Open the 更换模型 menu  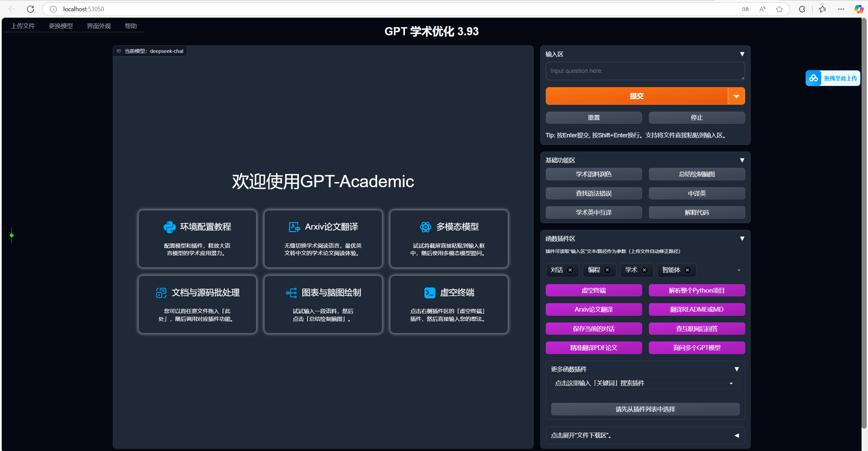[61, 26]
